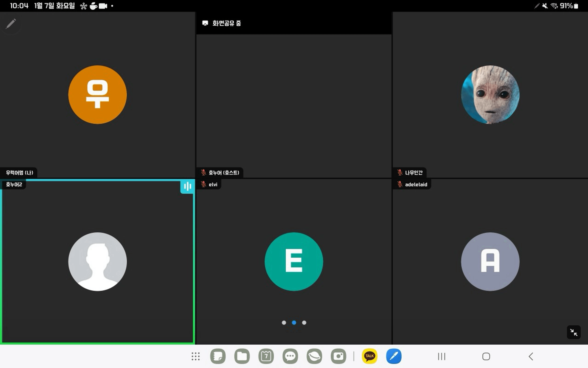588x368 pixels.
Task: Select the gray A avatar of adelelaid
Action: (490, 262)
